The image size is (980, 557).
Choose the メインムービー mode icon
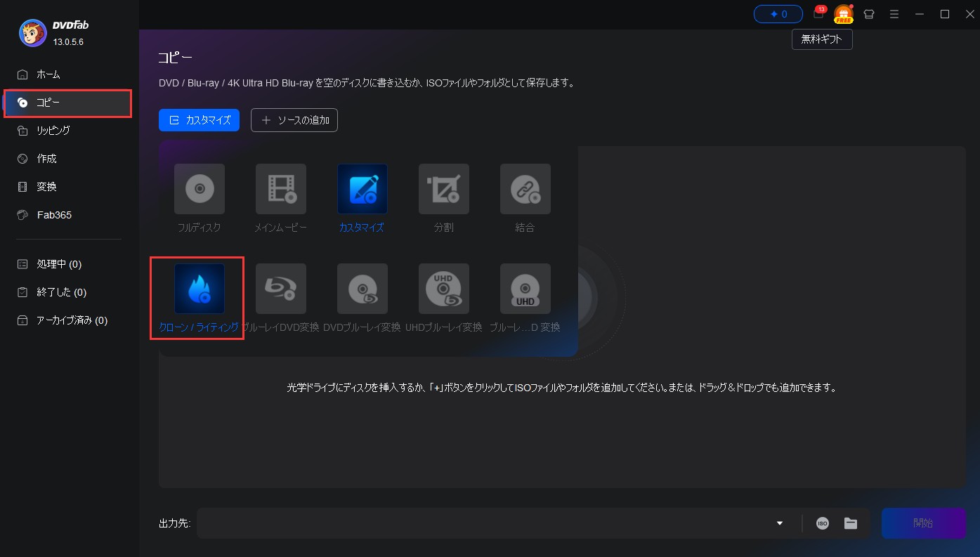[281, 189]
